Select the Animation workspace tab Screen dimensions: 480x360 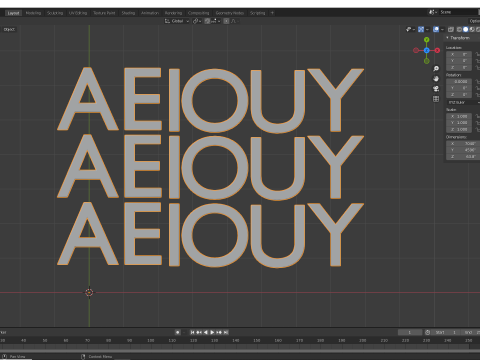tap(150, 13)
